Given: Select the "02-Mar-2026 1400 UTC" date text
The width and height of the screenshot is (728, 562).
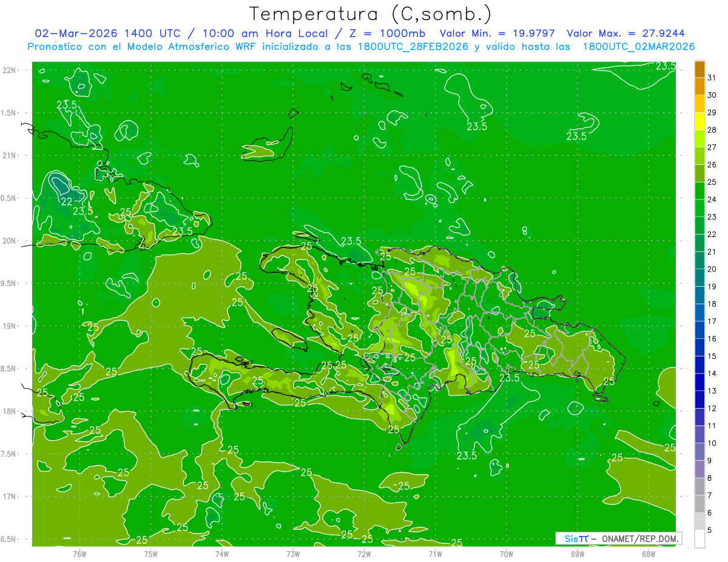Looking at the screenshot, I should click(x=107, y=33).
